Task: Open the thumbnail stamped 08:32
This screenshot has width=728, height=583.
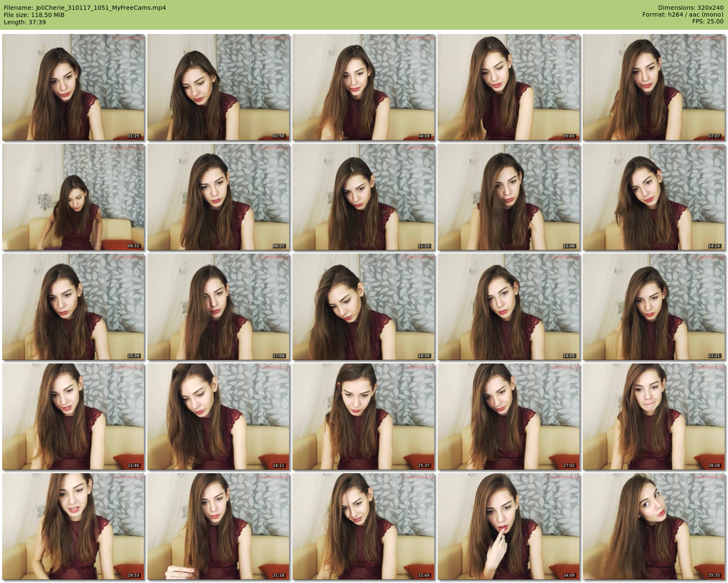Action: tap(73, 197)
